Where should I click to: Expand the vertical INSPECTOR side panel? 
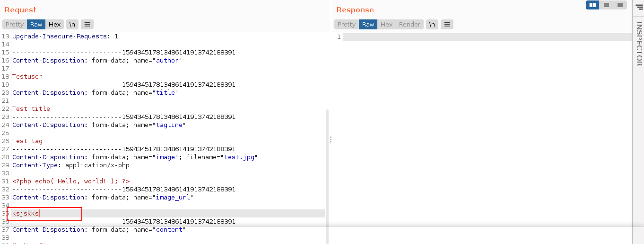(639, 44)
